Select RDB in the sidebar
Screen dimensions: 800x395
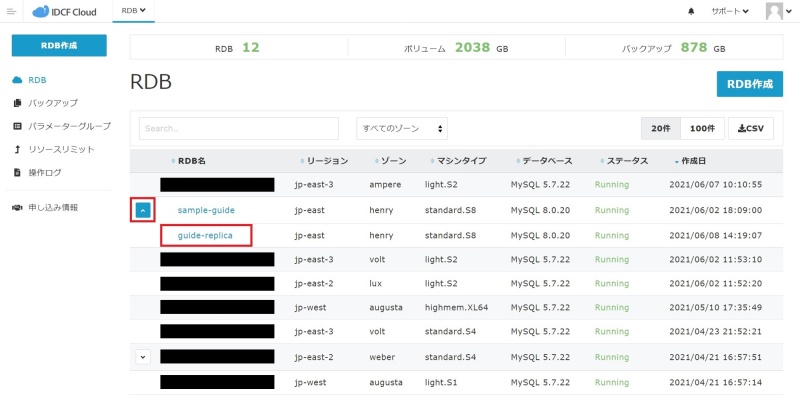click(x=37, y=80)
